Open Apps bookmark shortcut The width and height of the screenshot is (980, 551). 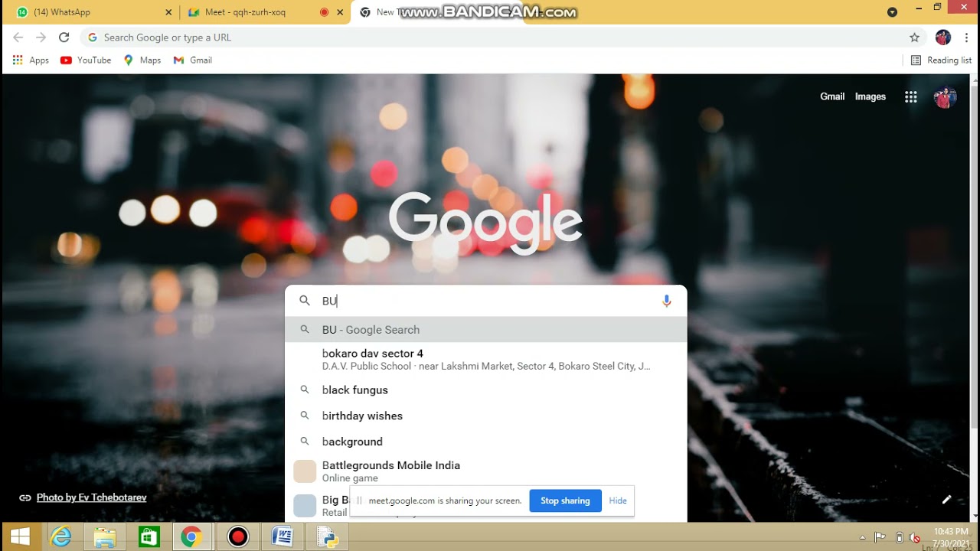click(31, 60)
